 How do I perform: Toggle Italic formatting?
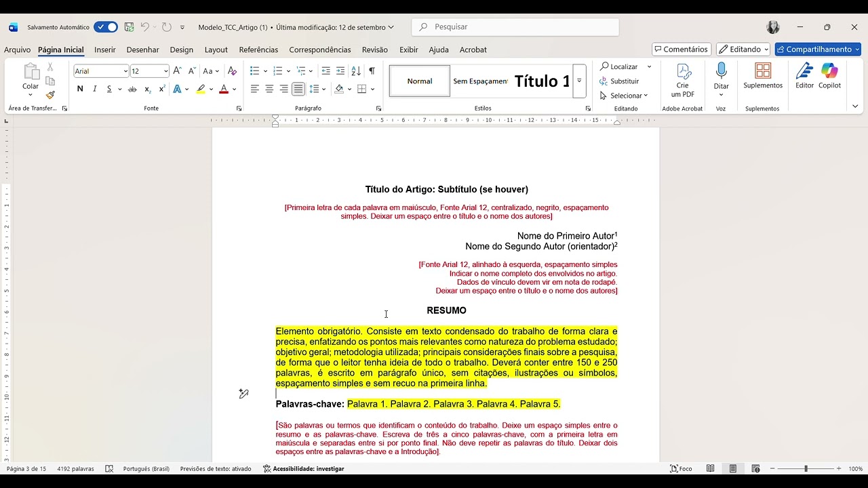[94, 89]
